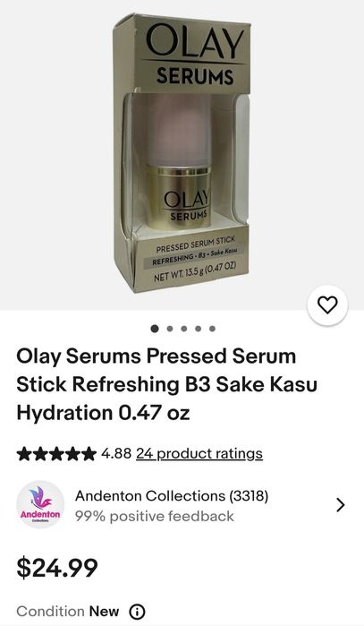Show last image via fifth dot
This screenshot has width=364, height=626.
213,329
